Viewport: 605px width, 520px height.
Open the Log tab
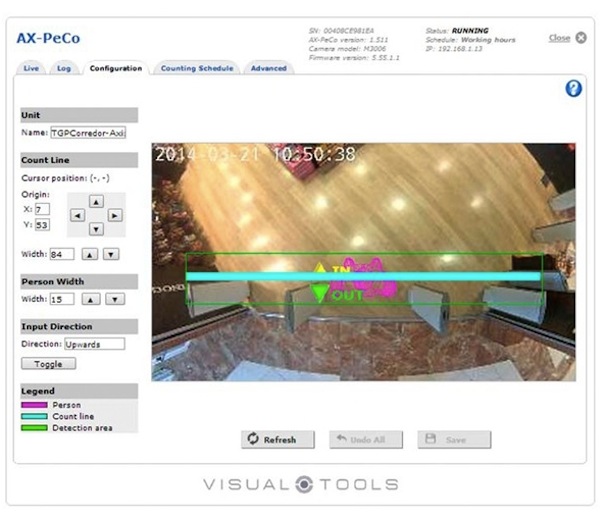tap(64, 68)
